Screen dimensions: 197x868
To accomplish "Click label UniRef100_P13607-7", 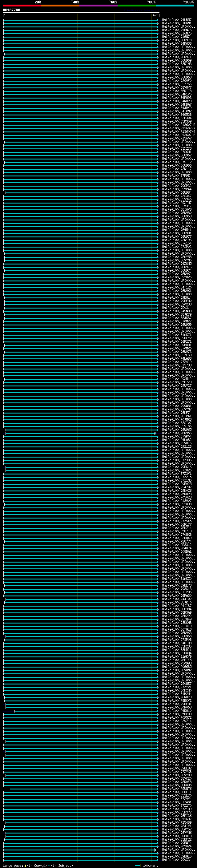I will pos(179,128).
